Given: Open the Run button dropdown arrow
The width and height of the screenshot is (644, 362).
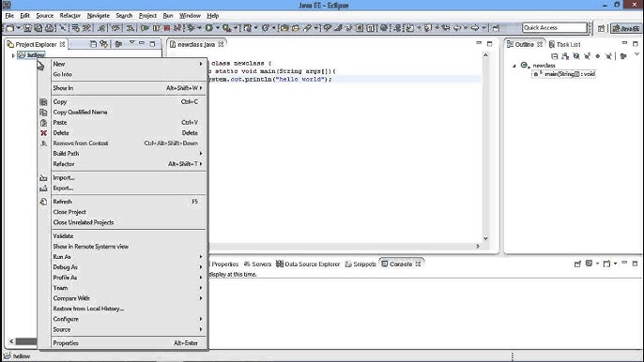Looking at the screenshot, I should coord(217,28).
